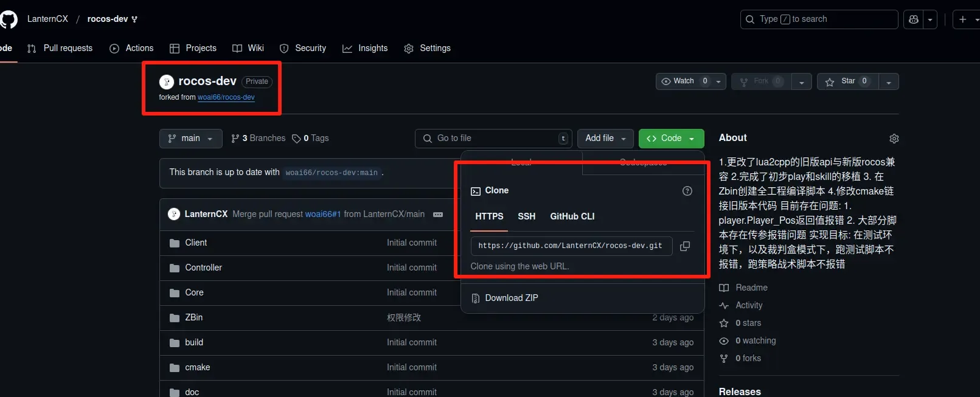Screen dimensions: 980x397
Task: View 0 watching link
Action: pyautogui.click(x=756, y=340)
